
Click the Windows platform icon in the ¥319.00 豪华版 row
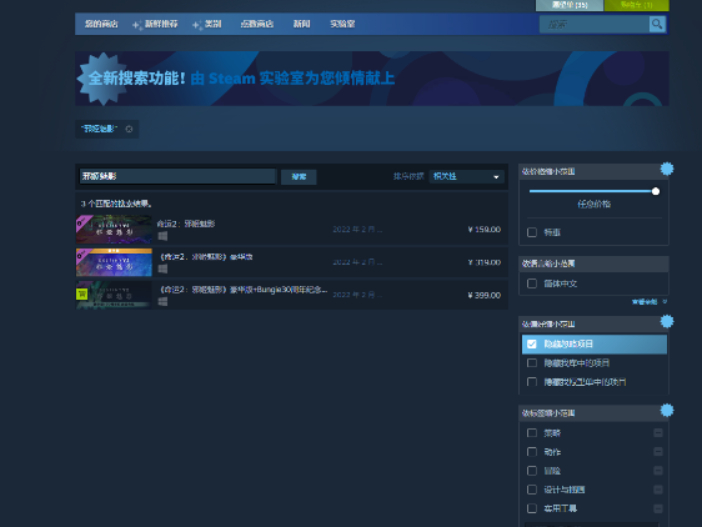click(x=163, y=269)
